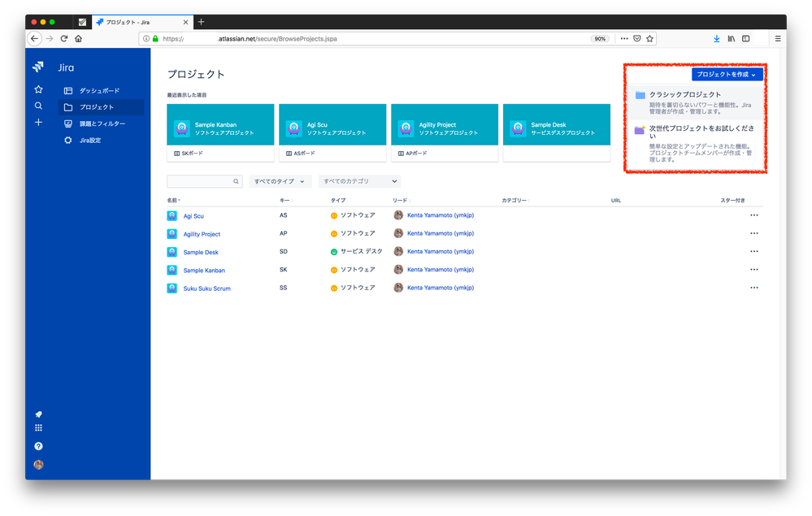The height and width of the screenshot is (516, 812).
Task: Open the Sample Desk link in the table
Action: coord(201,253)
